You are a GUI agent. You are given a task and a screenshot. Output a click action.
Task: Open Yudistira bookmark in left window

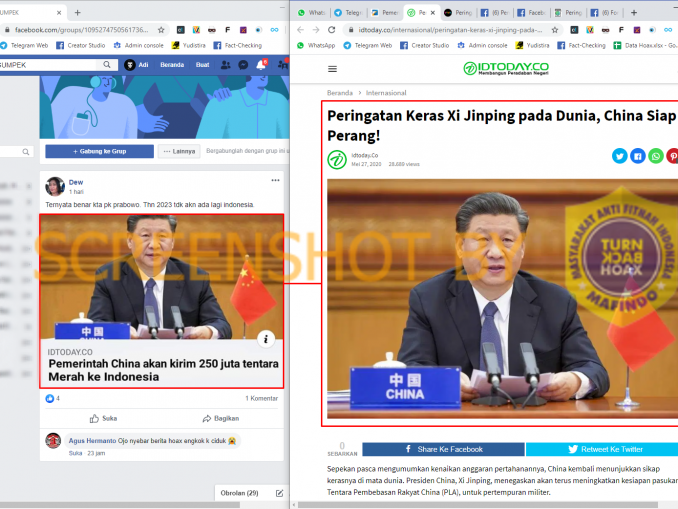(x=189, y=45)
